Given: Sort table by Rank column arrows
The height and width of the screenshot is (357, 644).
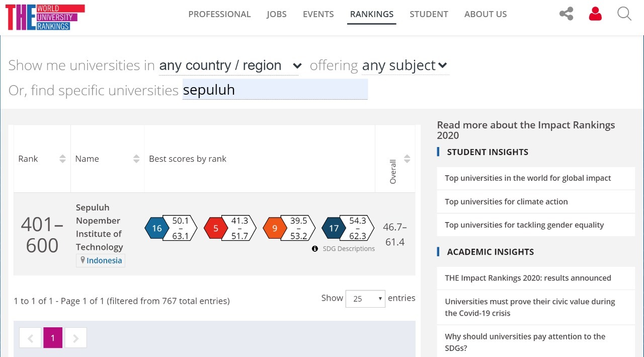Looking at the screenshot, I should pyautogui.click(x=62, y=159).
